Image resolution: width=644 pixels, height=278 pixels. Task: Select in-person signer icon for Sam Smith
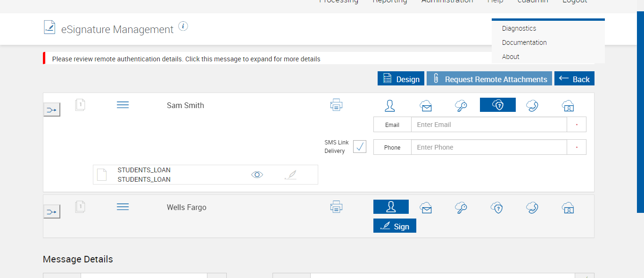click(x=389, y=105)
